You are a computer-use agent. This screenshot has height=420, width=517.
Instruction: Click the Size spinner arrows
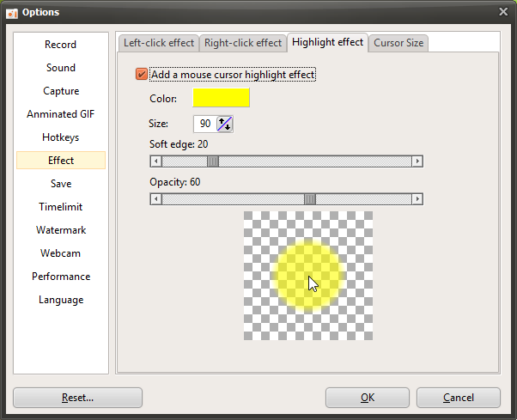pos(224,124)
